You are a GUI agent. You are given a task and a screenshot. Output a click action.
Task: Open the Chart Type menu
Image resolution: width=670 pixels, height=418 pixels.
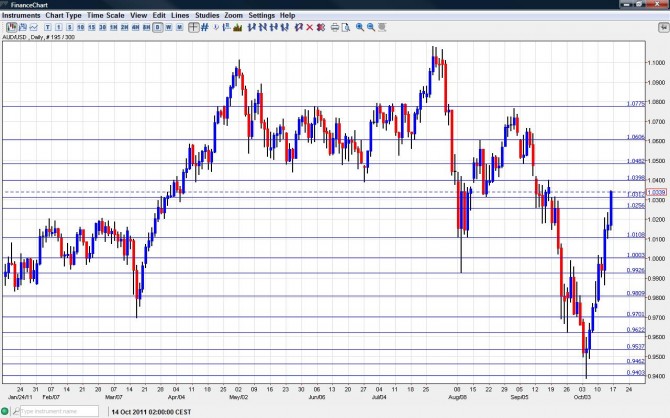63,15
